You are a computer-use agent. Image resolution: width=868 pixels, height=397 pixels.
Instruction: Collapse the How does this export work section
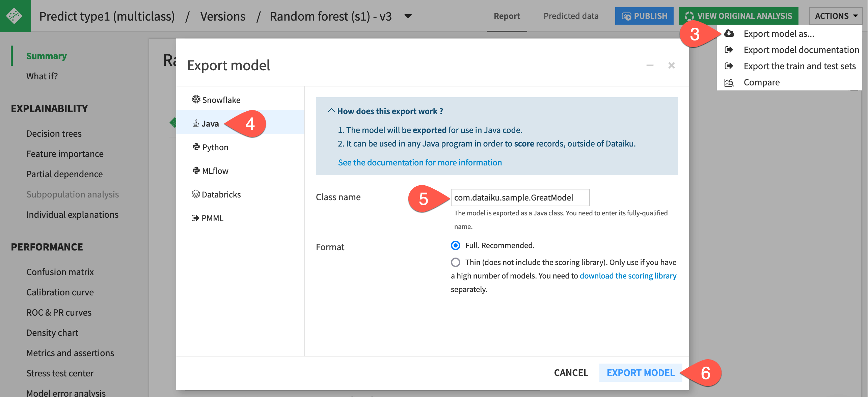click(331, 111)
